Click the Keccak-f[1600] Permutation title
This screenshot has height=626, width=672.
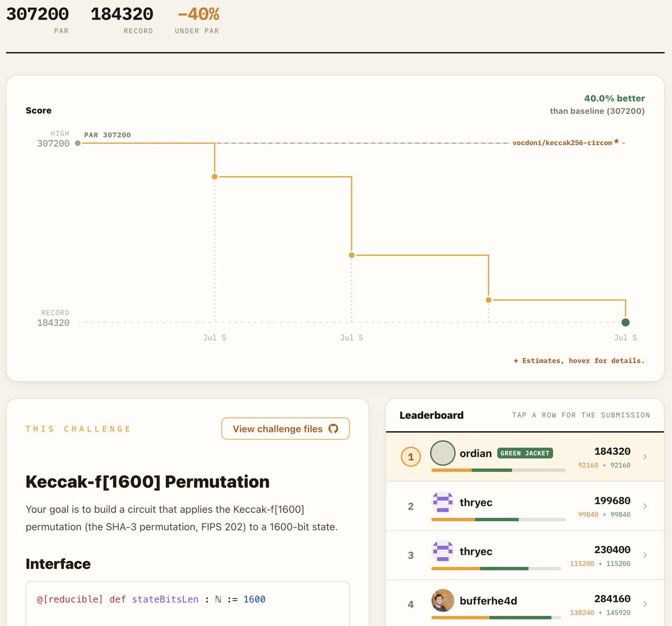click(x=147, y=482)
